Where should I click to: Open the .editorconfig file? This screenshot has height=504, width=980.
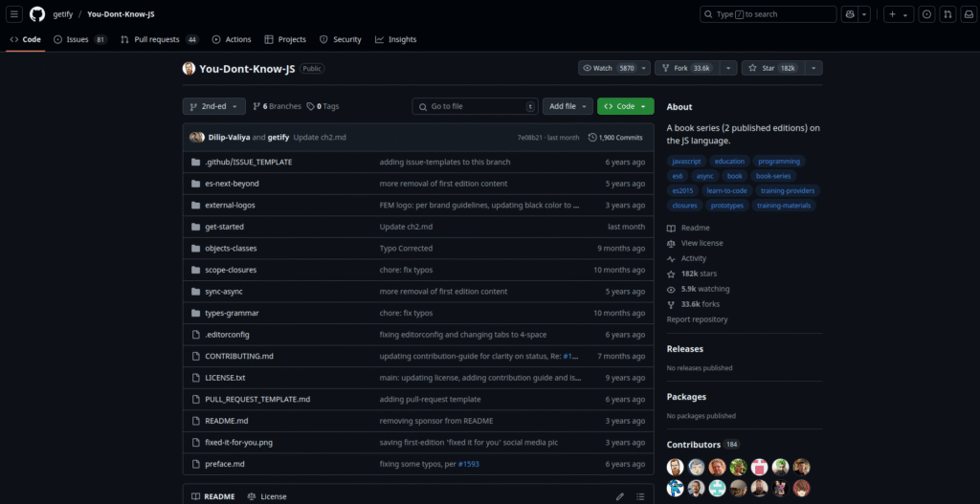227,335
